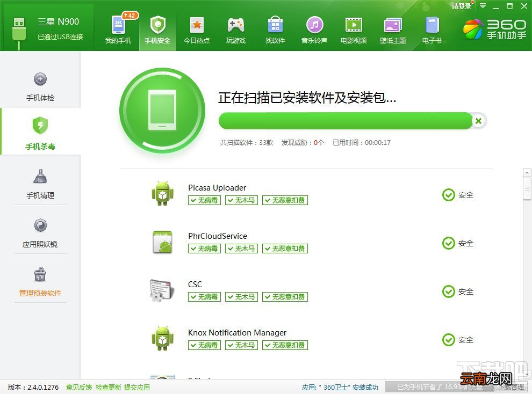The height and width of the screenshot is (394, 532).
Task: Click the CSC app icon
Action: tap(162, 290)
